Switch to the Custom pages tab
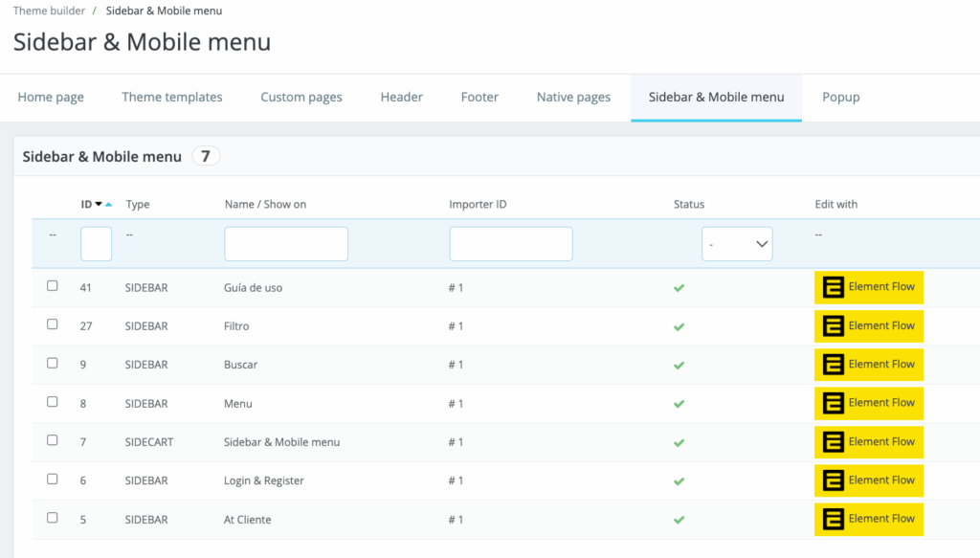980x558 pixels. [301, 97]
